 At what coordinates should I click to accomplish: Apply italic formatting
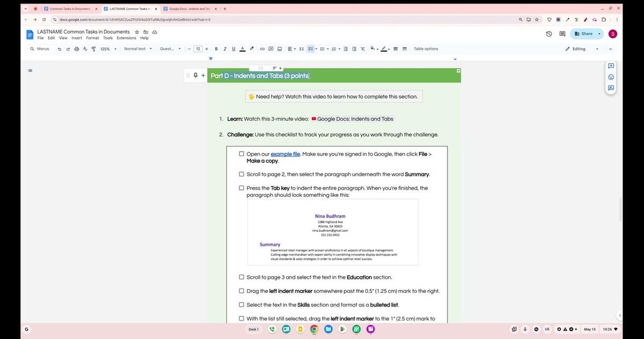225,49
